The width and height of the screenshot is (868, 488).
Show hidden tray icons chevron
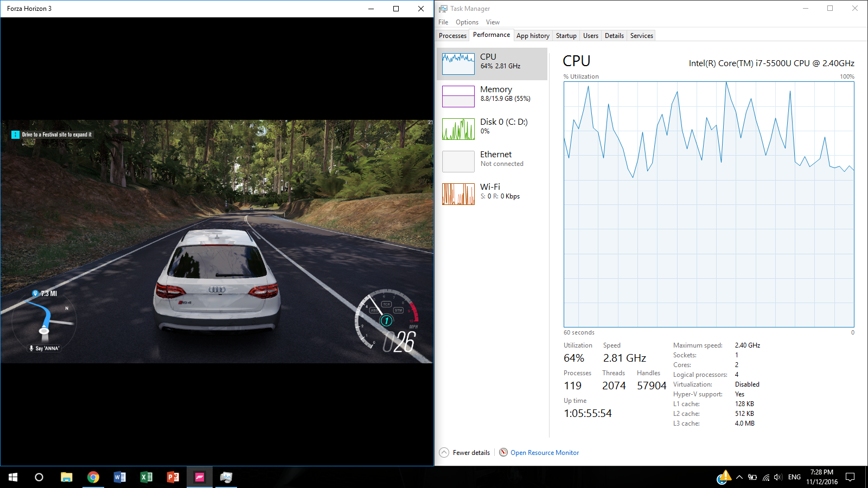point(739,477)
